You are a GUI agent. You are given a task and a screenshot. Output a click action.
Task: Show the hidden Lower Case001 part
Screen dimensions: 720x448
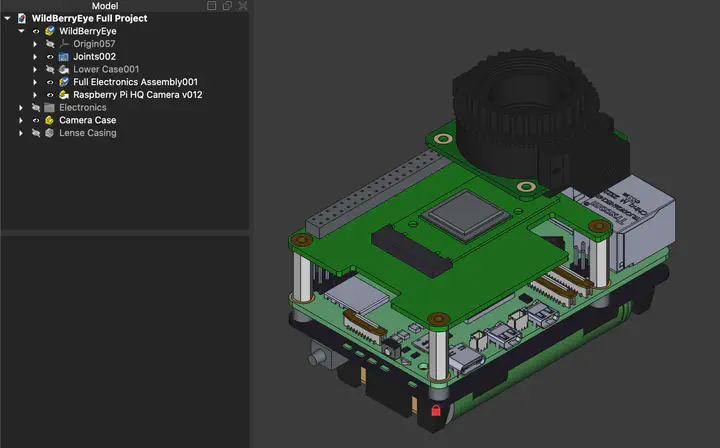click(50, 70)
